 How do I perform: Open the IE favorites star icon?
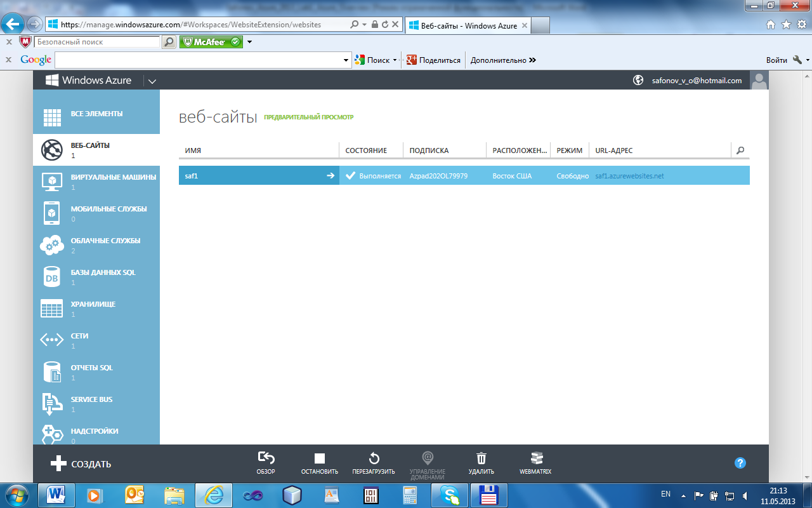click(787, 25)
